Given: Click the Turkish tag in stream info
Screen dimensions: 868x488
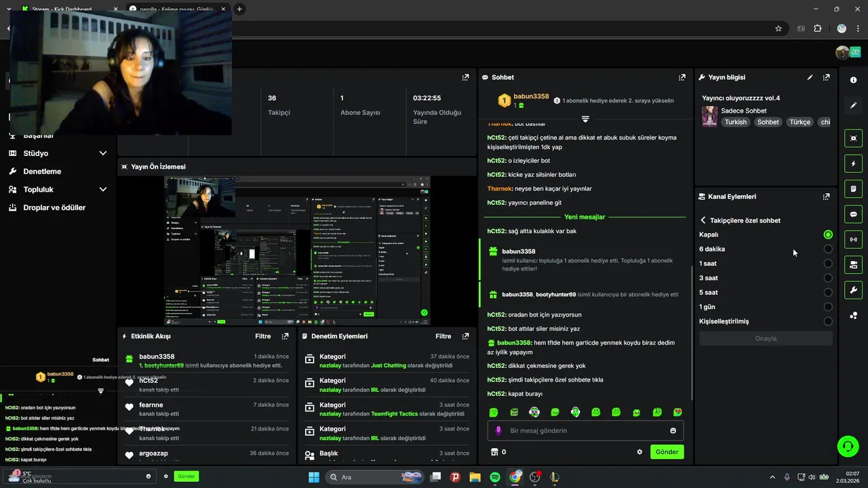Looking at the screenshot, I should (735, 122).
